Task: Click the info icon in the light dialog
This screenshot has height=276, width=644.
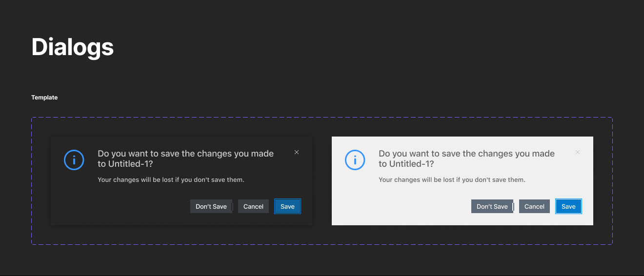Action: [355, 160]
